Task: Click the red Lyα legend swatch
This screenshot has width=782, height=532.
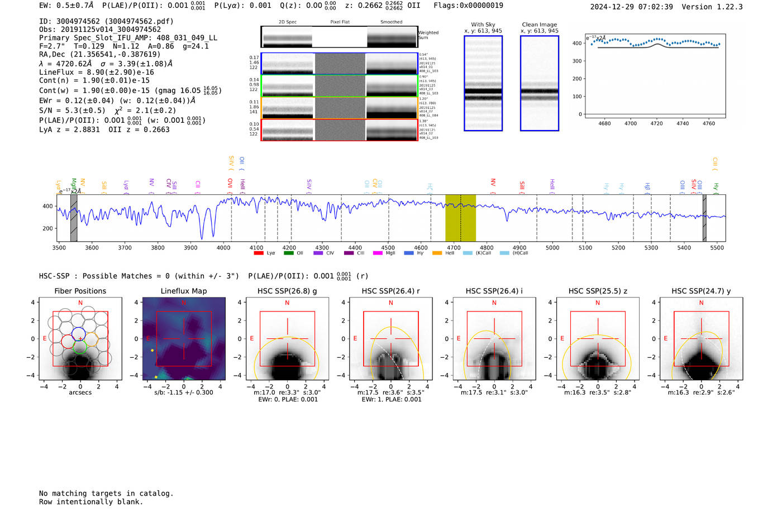Action: click(x=258, y=253)
